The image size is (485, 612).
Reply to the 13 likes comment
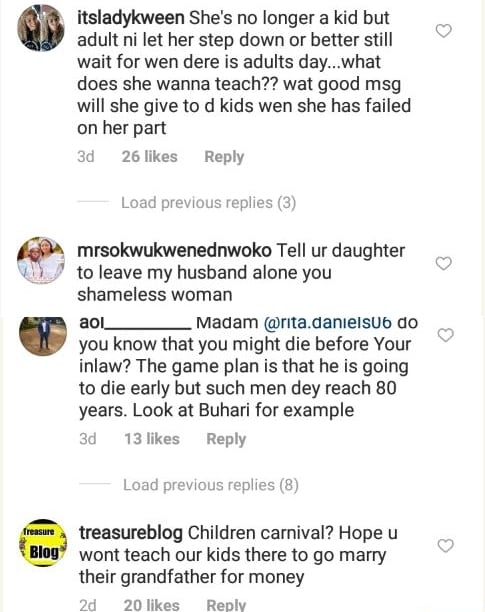(x=226, y=439)
